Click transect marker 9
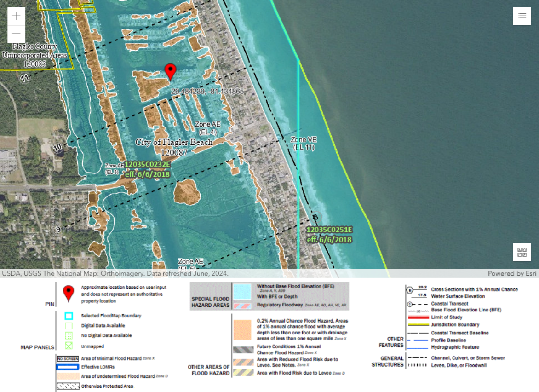 (x=58, y=229)
